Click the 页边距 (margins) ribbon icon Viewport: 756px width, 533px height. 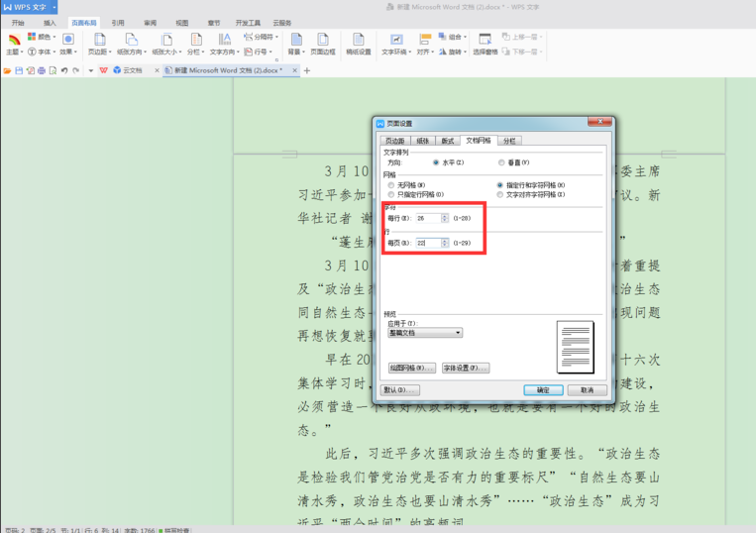point(98,44)
